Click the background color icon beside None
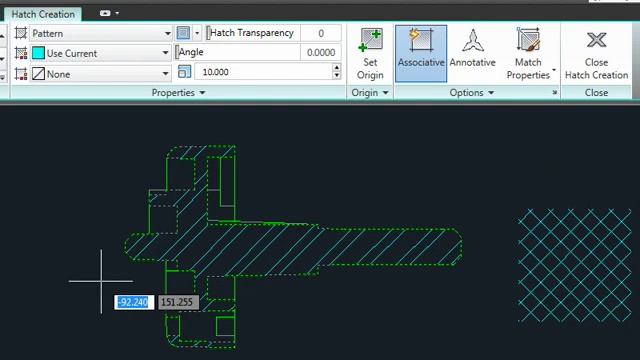Viewport: 640px width, 360px height. (x=20, y=74)
